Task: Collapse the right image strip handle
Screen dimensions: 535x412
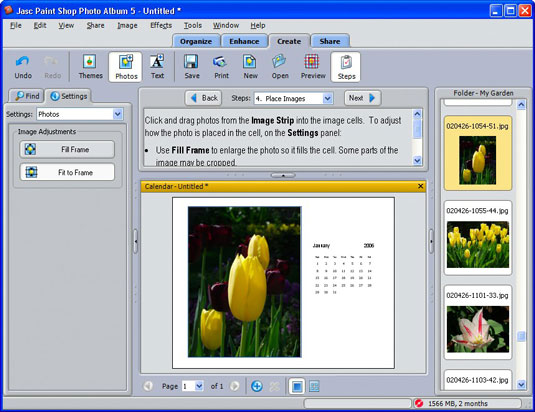Action: 431,241
